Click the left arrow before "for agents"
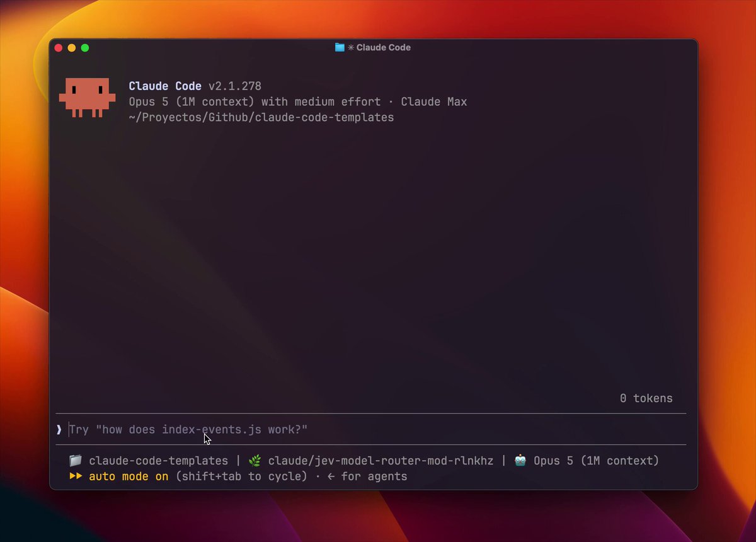This screenshot has height=542, width=756. coord(331,476)
